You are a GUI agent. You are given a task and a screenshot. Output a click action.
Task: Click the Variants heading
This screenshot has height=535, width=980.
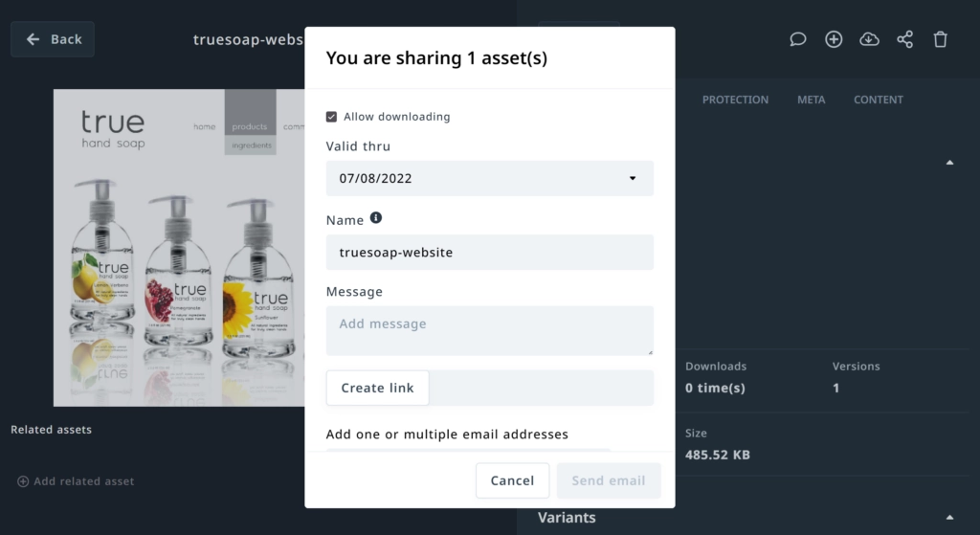[567, 518]
